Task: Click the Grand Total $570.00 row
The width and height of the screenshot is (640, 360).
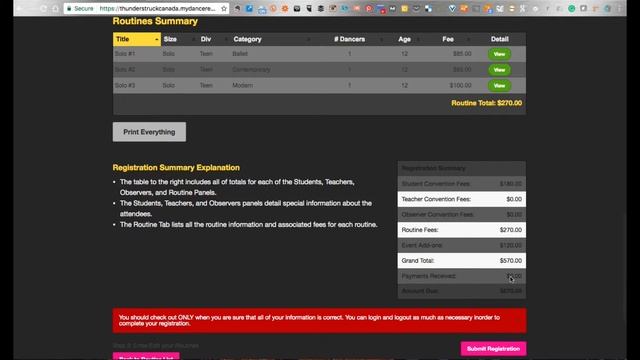Action: (x=462, y=260)
